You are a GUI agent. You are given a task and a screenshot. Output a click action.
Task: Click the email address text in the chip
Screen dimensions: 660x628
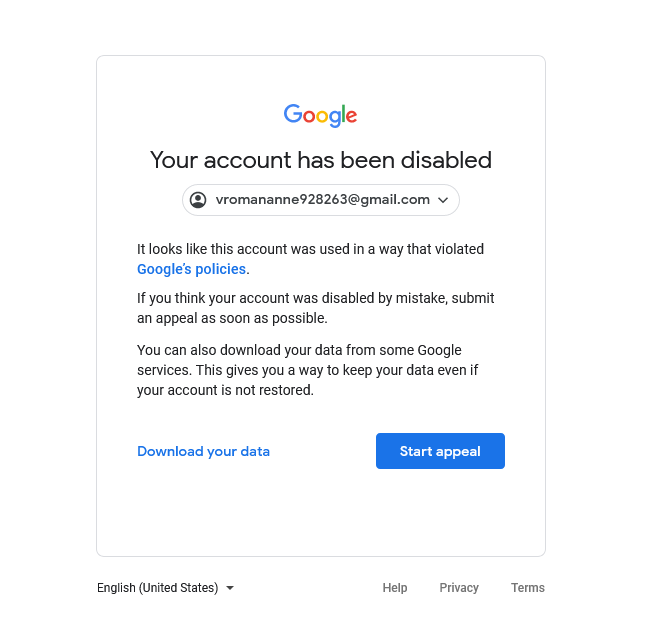[322, 200]
